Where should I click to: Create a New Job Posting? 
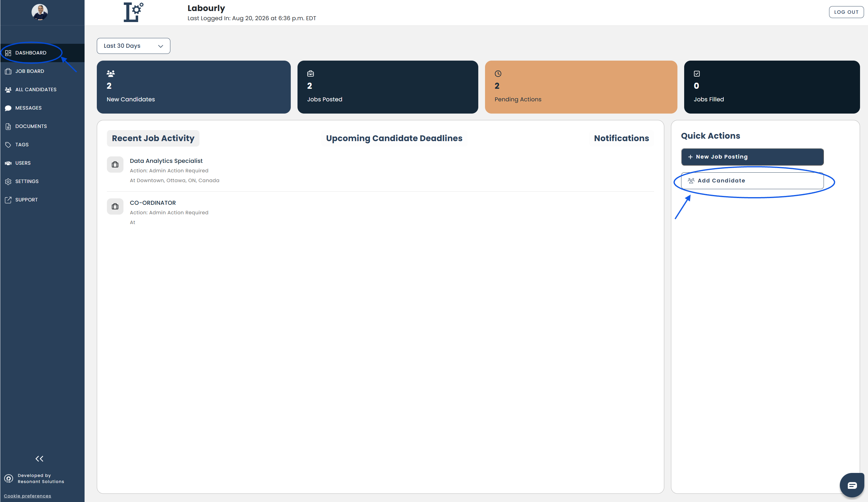pyautogui.click(x=752, y=157)
